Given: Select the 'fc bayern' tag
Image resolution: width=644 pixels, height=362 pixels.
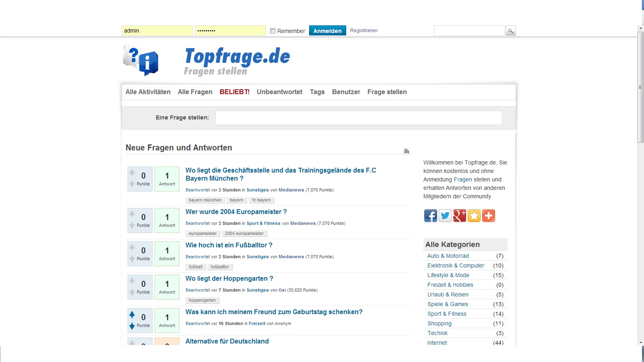Looking at the screenshot, I should point(262,200).
